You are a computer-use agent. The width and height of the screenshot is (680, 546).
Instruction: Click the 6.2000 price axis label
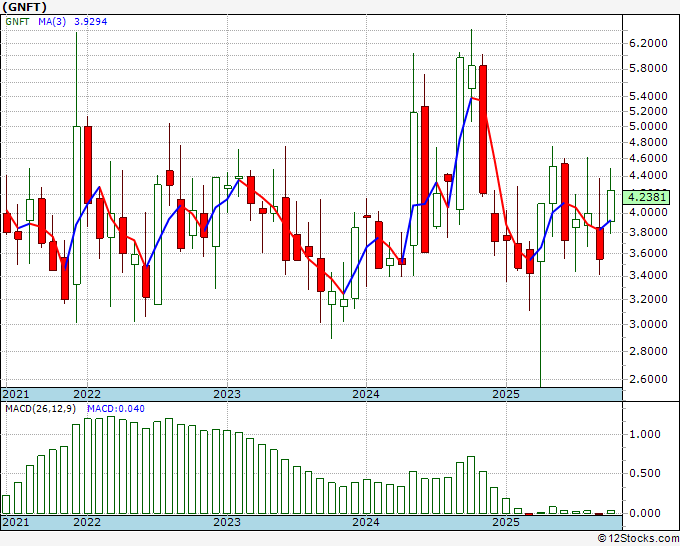[649, 43]
